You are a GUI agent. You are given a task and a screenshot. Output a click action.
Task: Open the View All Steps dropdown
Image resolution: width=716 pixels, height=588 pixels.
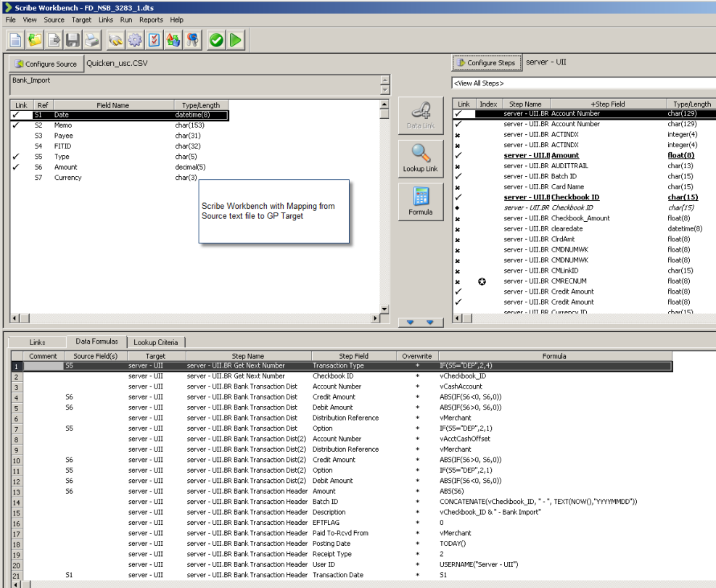click(583, 83)
